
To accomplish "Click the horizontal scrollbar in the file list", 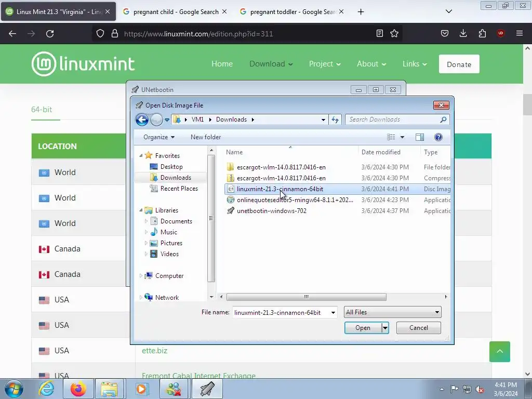I will point(306,297).
